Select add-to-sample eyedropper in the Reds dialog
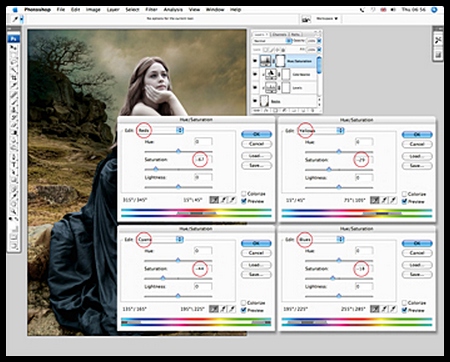450x362 pixels. (x=223, y=200)
